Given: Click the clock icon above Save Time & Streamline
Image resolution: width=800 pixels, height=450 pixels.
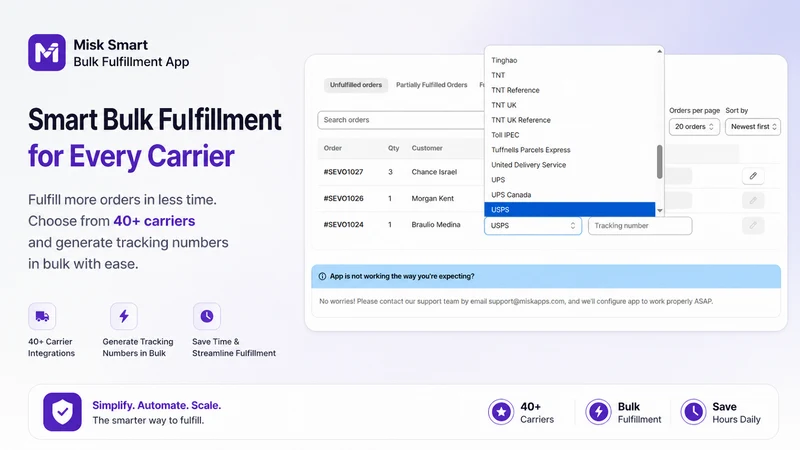Looking at the screenshot, I should point(207,316).
